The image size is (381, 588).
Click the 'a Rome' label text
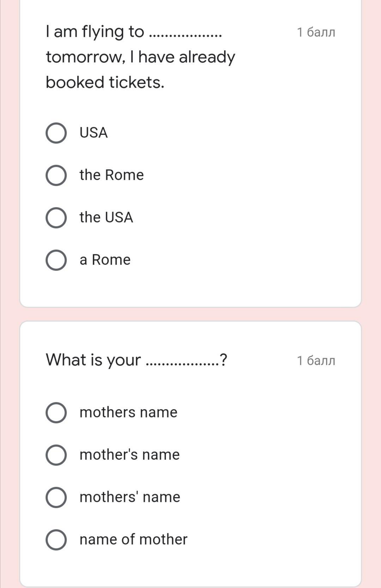point(105,260)
